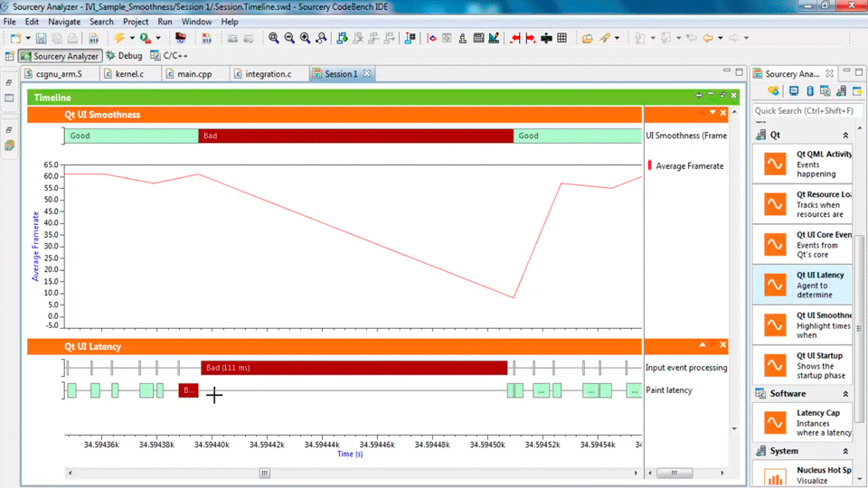
Task: Click the timeline pane scroll up arrow
Action: tap(734, 112)
